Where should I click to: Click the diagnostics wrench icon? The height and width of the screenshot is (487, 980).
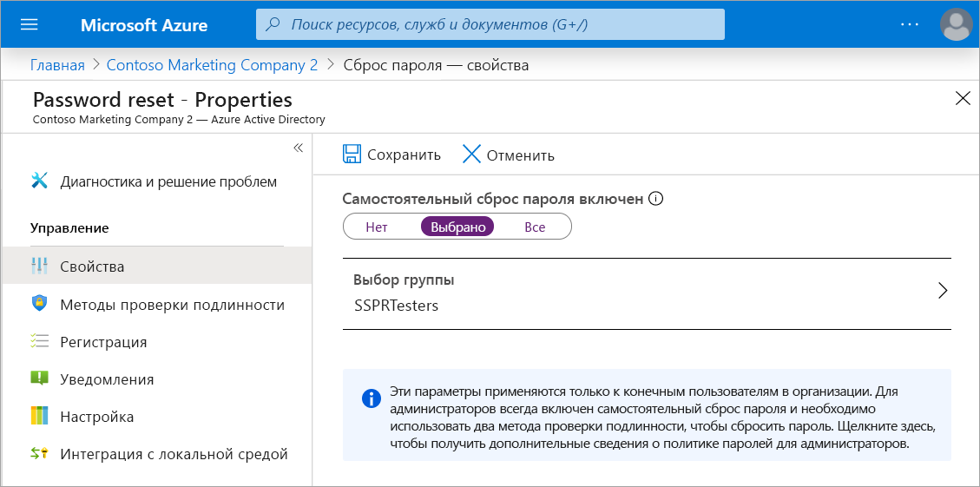point(39,181)
